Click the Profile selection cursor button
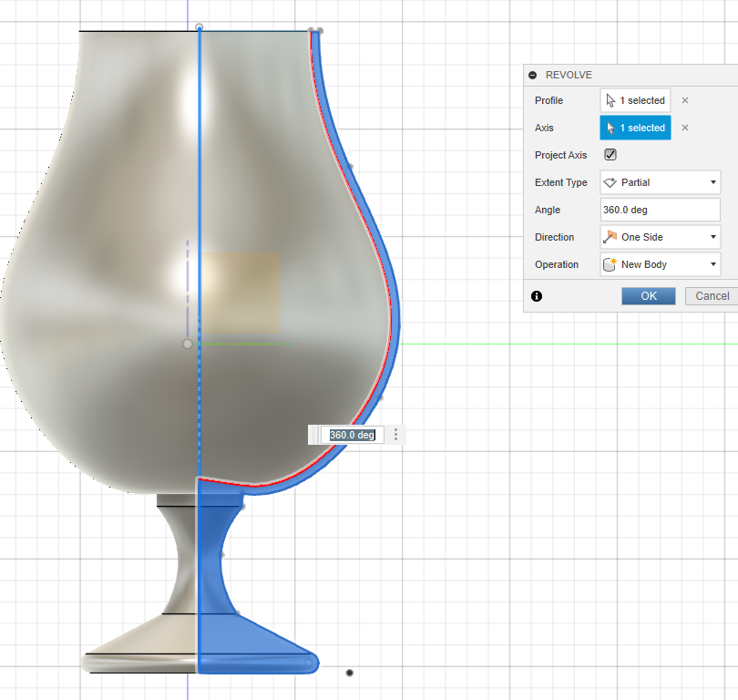 pos(635,100)
